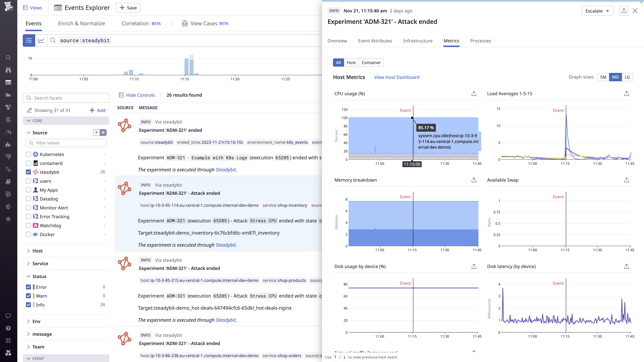
Task: Collapse the CORE facet group
Action: (x=29, y=120)
